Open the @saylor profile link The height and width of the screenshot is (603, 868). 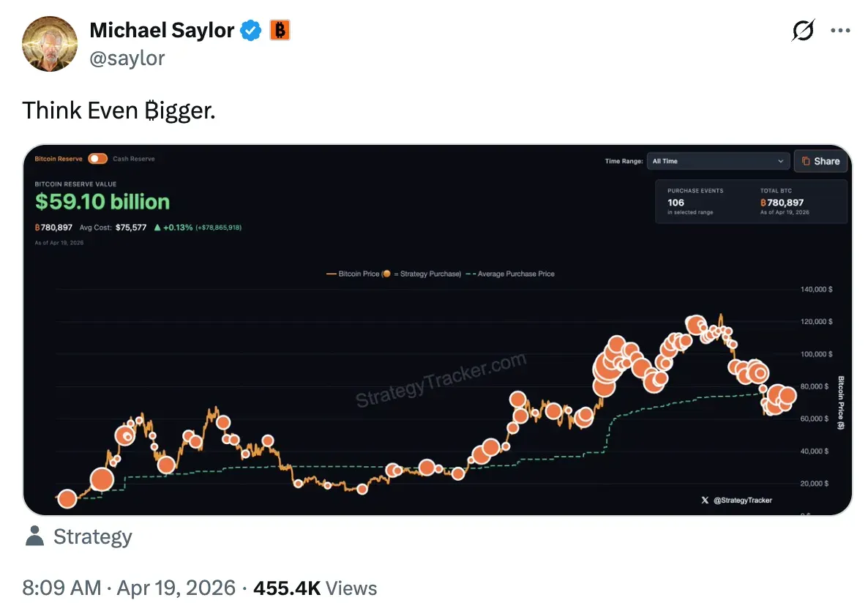pos(128,58)
